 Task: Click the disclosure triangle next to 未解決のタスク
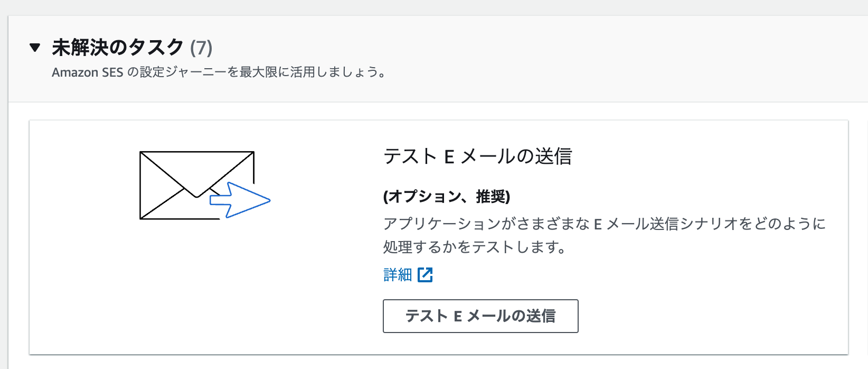click(x=34, y=48)
